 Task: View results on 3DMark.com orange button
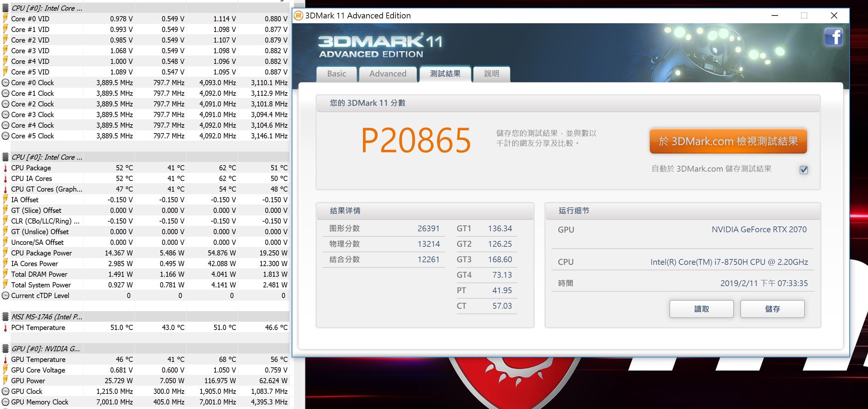point(728,141)
